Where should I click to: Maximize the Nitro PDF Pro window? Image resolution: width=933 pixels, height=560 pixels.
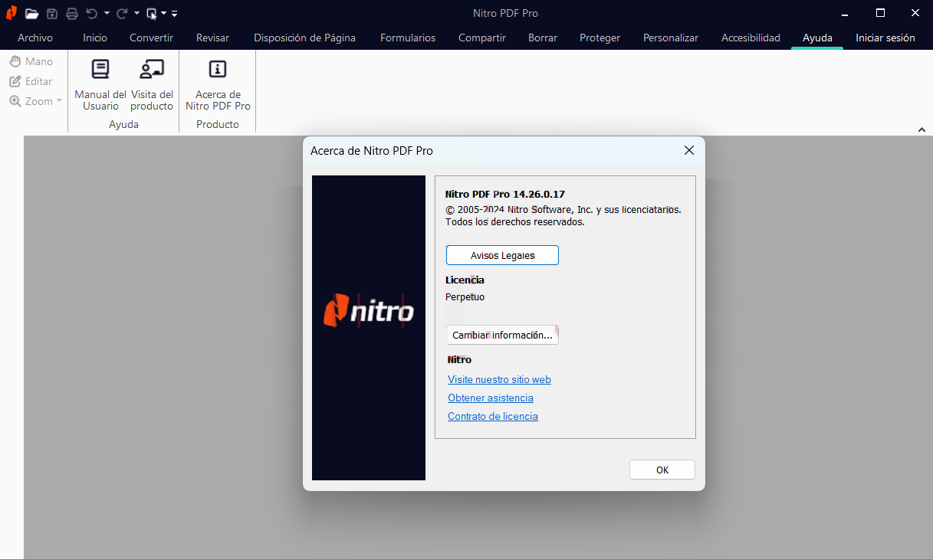pos(880,13)
